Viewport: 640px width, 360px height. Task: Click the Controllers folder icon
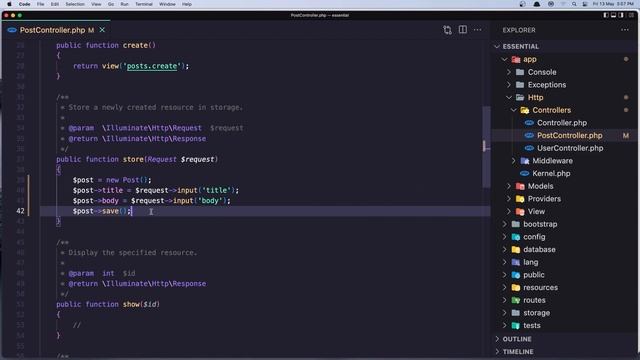tap(524, 110)
